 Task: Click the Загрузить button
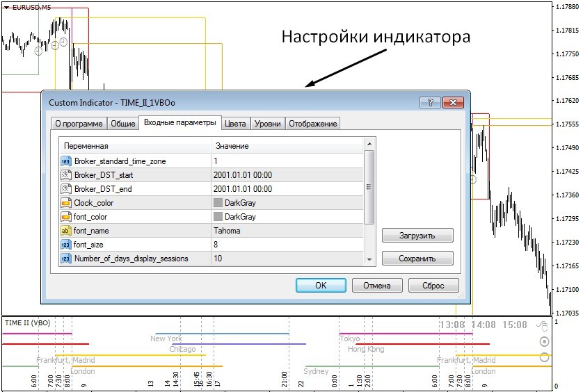(x=417, y=235)
